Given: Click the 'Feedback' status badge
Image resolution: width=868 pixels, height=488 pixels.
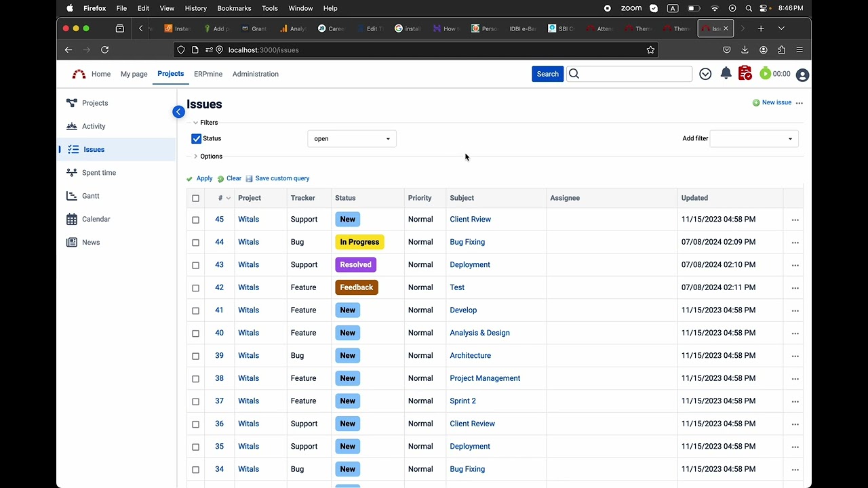Looking at the screenshot, I should 357,287.
